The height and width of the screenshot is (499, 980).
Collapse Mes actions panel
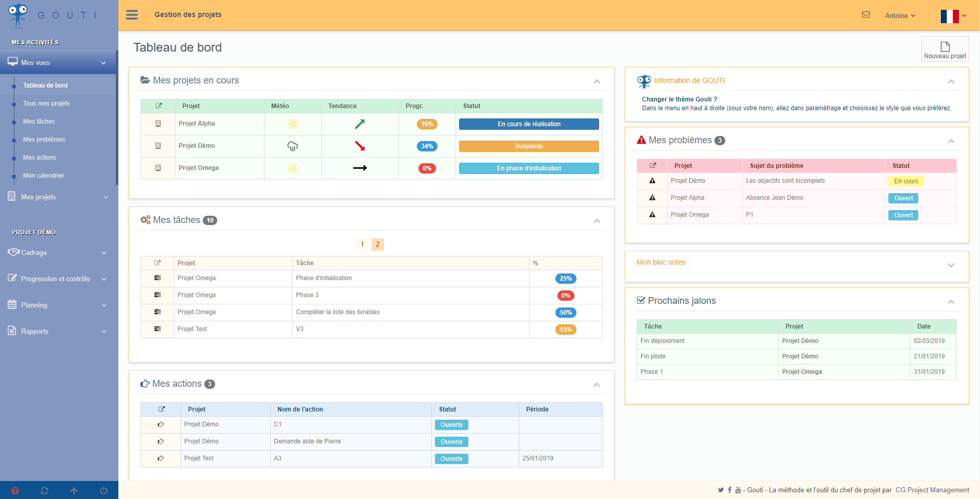pos(597,385)
